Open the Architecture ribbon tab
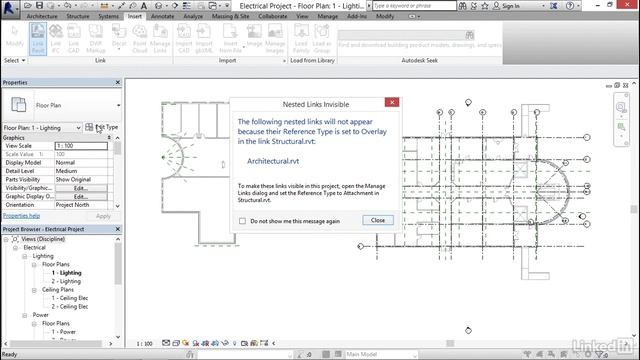 42,16
